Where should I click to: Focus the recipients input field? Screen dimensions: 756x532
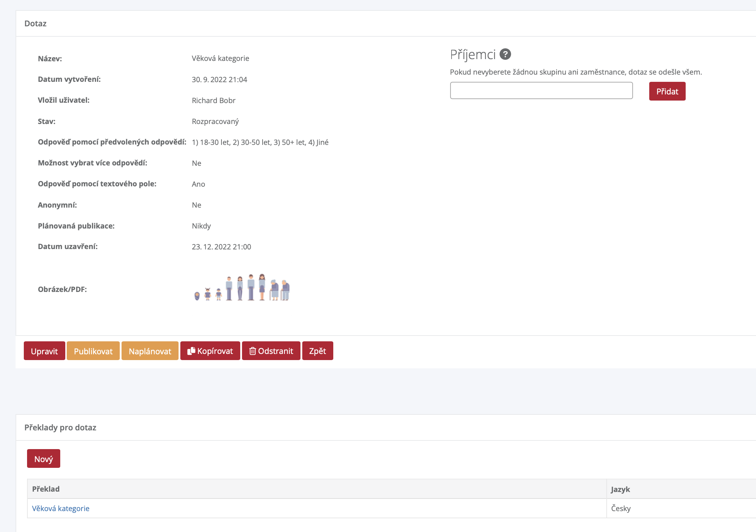(541, 90)
